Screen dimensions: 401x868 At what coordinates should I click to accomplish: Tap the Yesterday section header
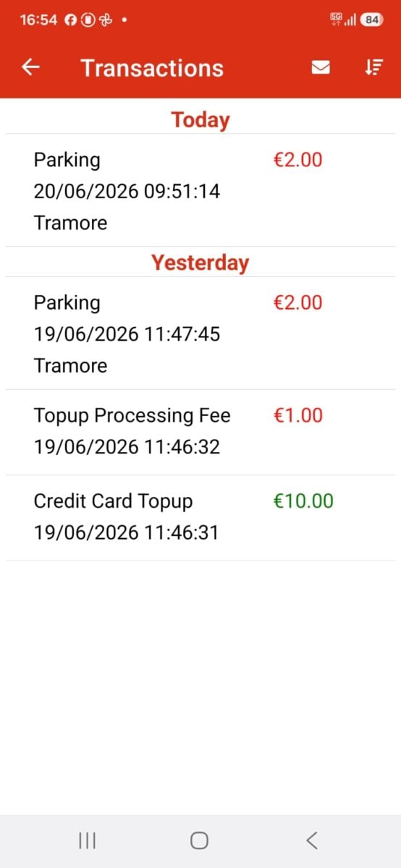[x=200, y=262]
